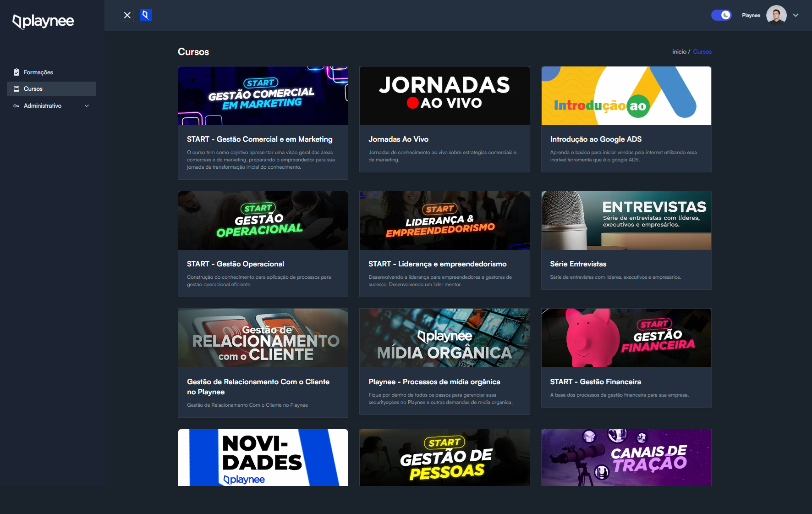Click Canais de Tração purple banner
Viewport: 812px width, 514px height.
626,458
